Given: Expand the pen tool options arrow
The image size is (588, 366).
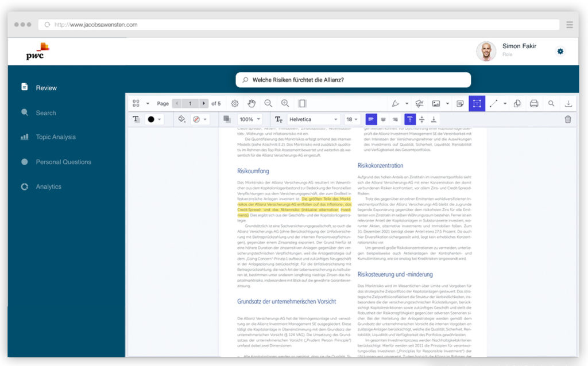Looking at the screenshot, I should click(x=407, y=103).
